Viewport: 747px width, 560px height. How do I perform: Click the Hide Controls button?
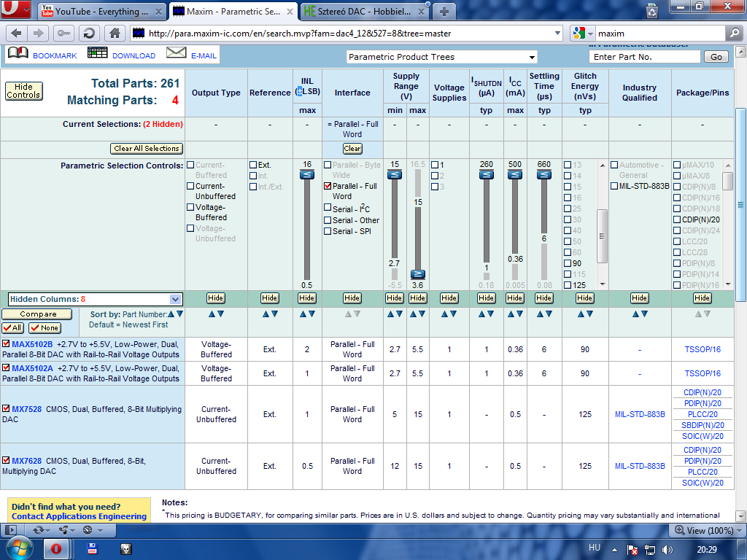[24, 91]
